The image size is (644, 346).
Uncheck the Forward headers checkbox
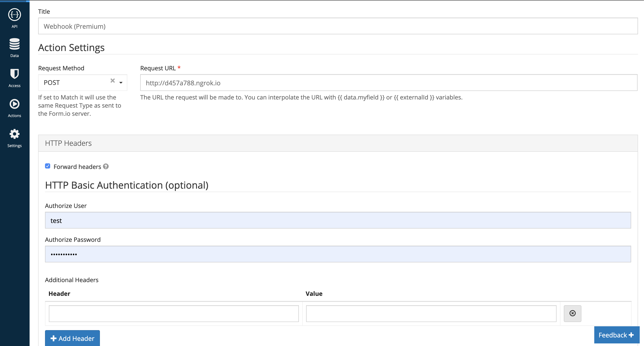click(x=48, y=166)
